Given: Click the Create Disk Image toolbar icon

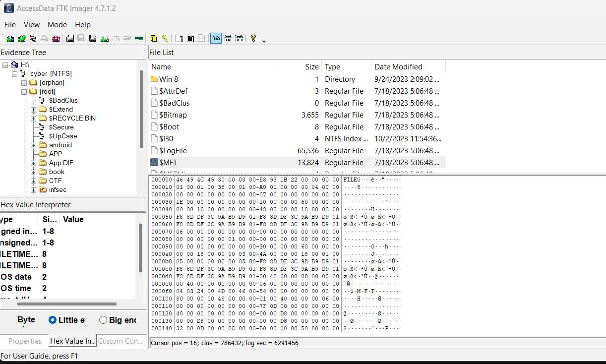Looking at the screenshot, I should (x=70, y=39).
